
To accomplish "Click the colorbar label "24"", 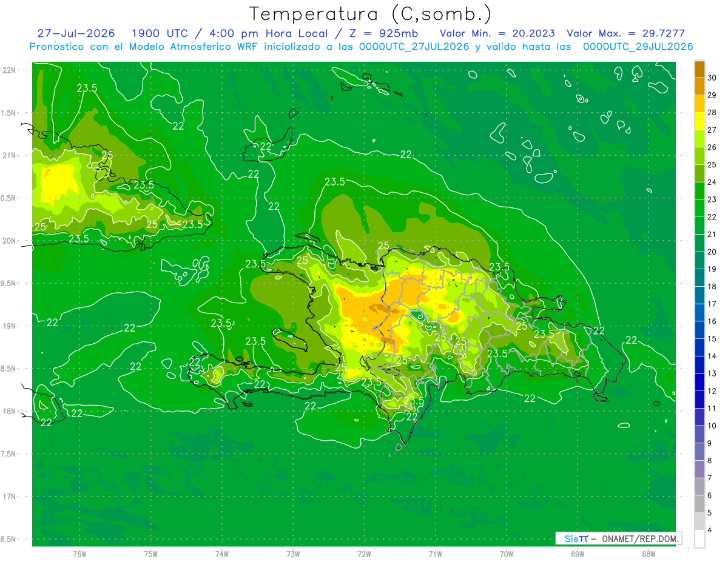I will [x=712, y=182].
